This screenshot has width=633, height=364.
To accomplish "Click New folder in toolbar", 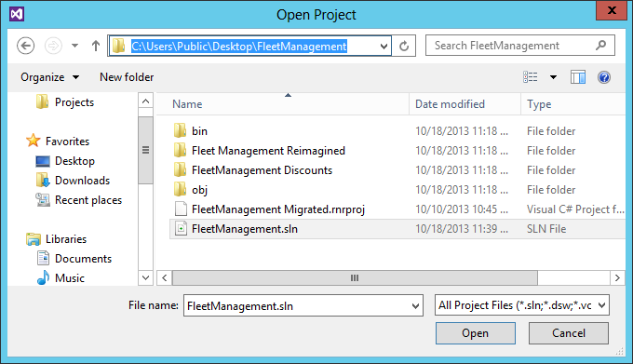I will click(x=127, y=77).
